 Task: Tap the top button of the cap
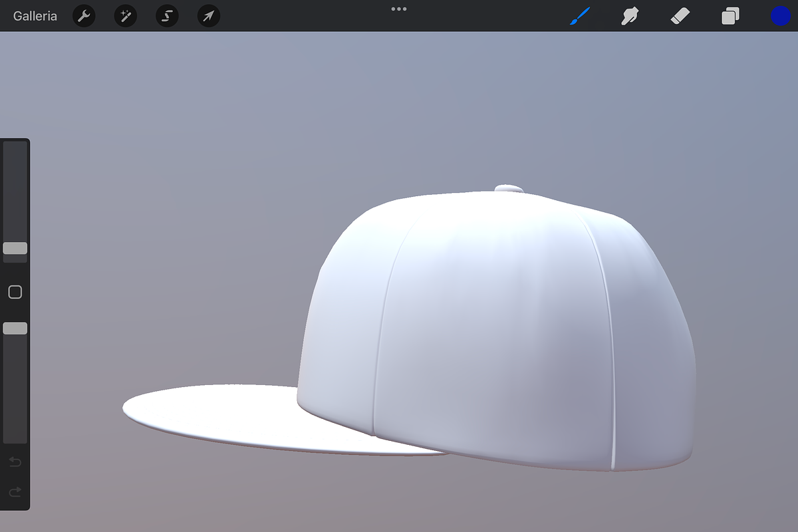click(509, 189)
